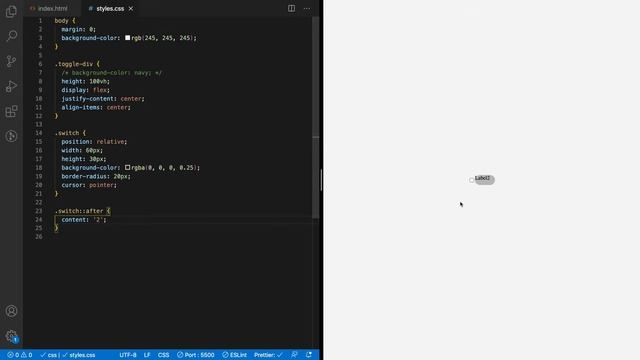Open notifications bell in status bar
The width and height of the screenshot is (640, 360).
(309, 355)
